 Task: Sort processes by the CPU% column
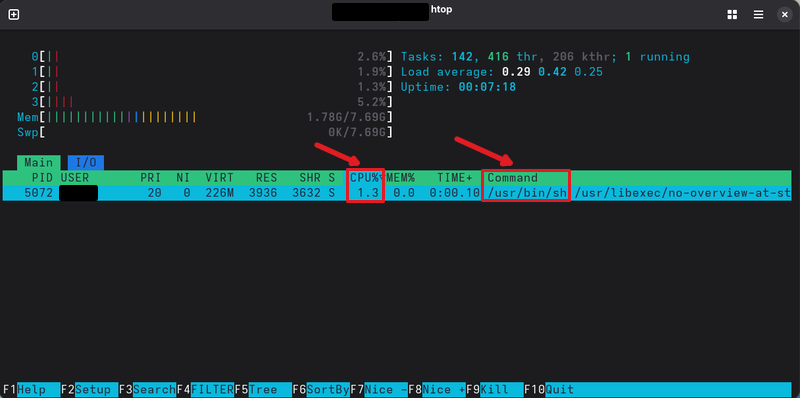365,178
